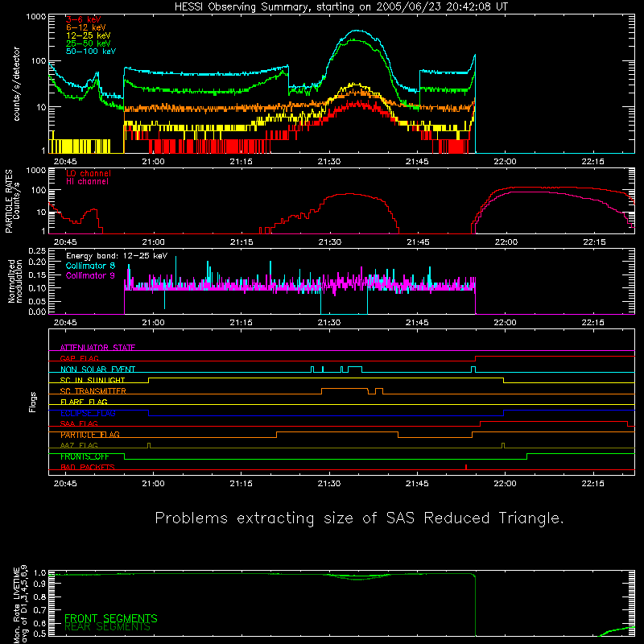Click the LO channel legend label

click(x=89, y=173)
